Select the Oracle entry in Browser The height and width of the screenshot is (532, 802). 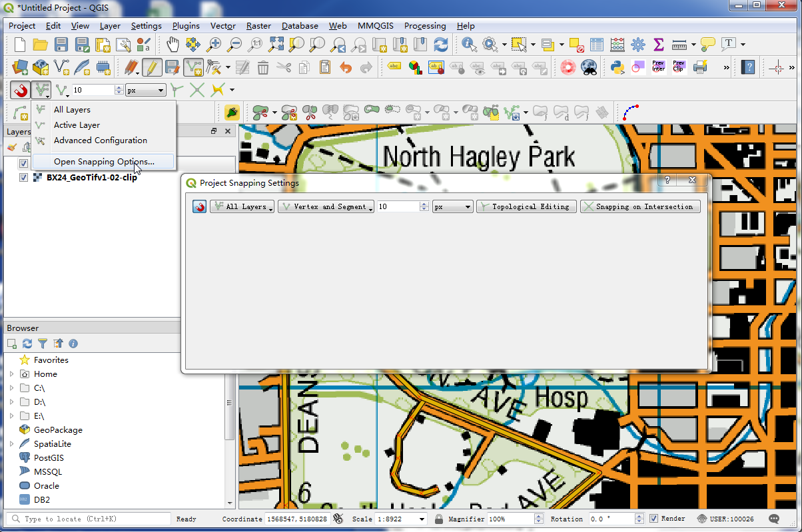tap(46, 486)
